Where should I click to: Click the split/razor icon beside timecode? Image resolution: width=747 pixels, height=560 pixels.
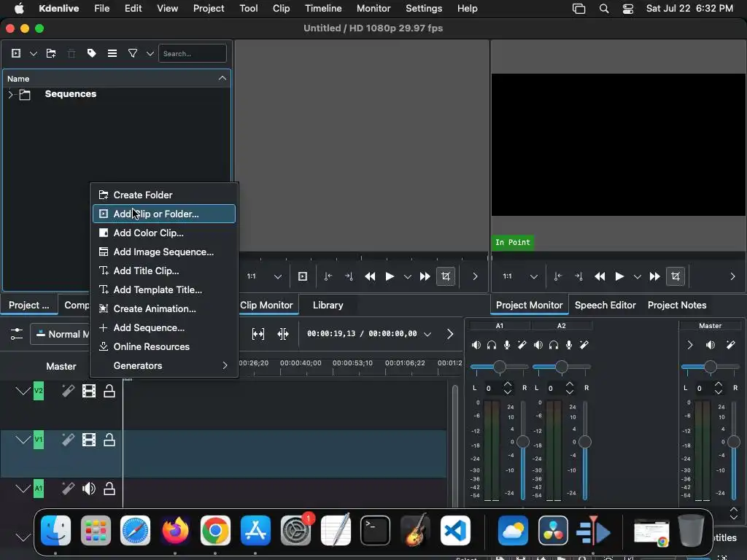(283, 334)
